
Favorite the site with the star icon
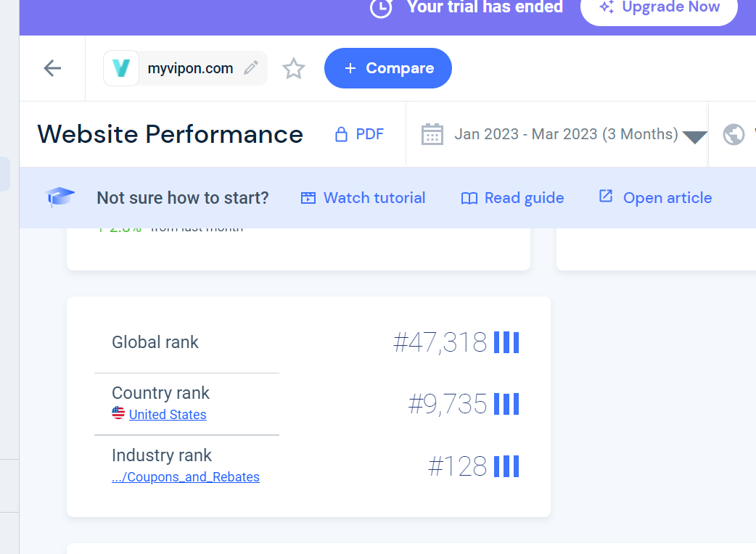294,68
